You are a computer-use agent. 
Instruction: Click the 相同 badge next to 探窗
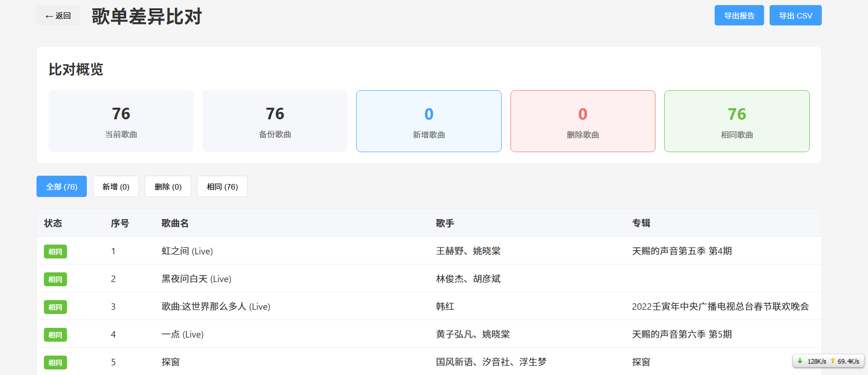pos(55,363)
